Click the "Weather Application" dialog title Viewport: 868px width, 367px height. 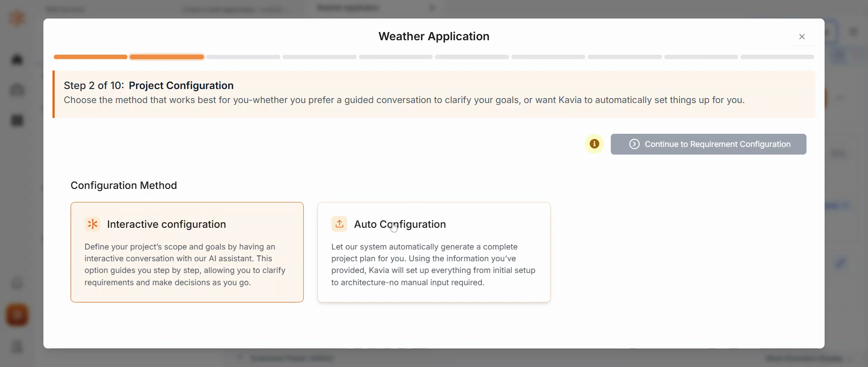coord(434,36)
